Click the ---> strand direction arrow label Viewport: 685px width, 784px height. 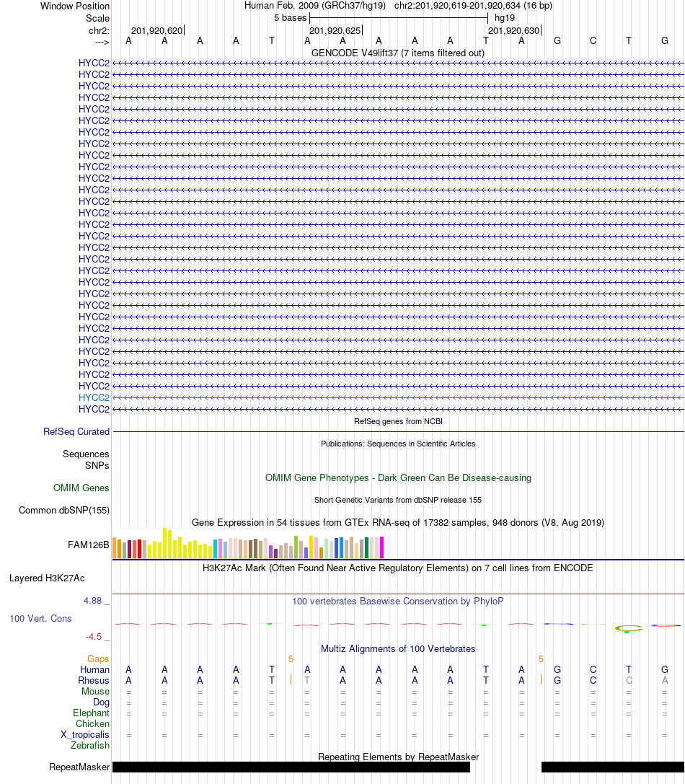coord(102,42)
